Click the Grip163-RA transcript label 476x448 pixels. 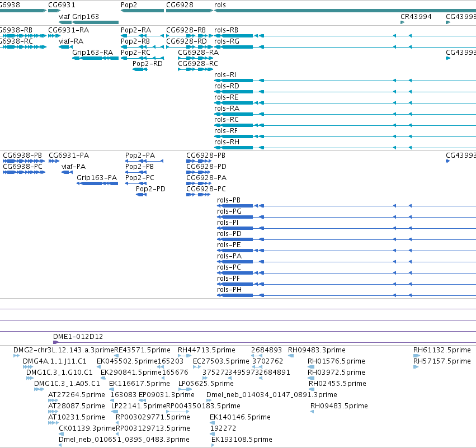point(93,53)
